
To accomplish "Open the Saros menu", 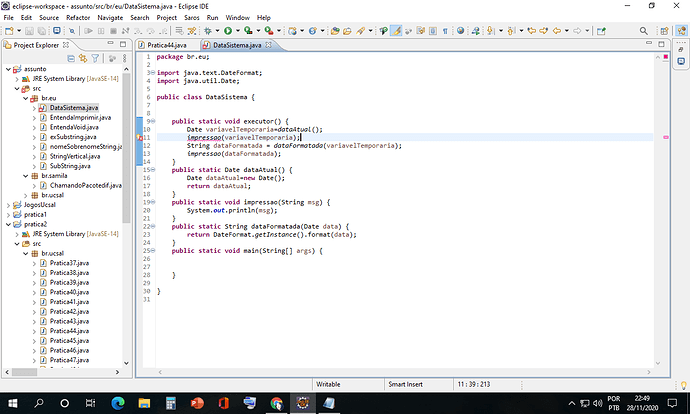I will click(191, 18).
